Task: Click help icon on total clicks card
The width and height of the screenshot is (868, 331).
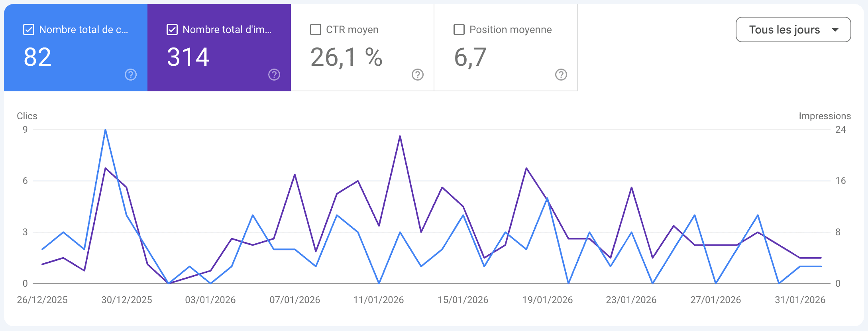Action: (131, 75)
